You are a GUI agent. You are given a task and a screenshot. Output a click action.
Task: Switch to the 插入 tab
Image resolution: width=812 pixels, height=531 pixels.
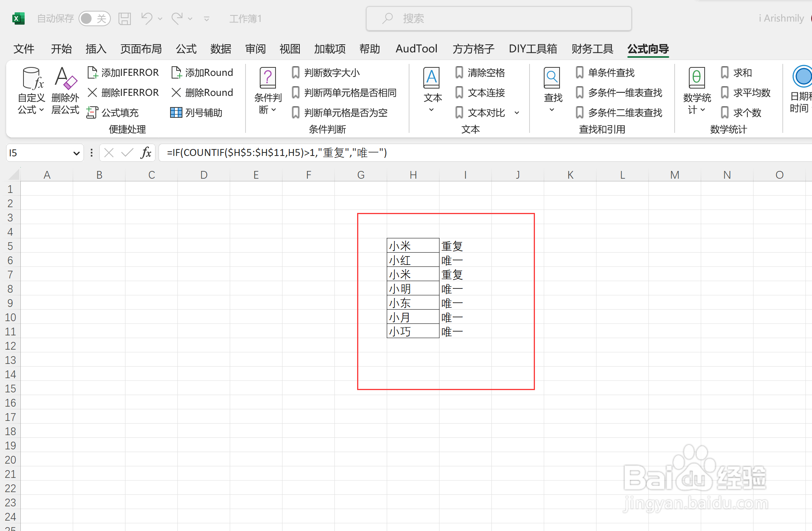pos(96,49)
